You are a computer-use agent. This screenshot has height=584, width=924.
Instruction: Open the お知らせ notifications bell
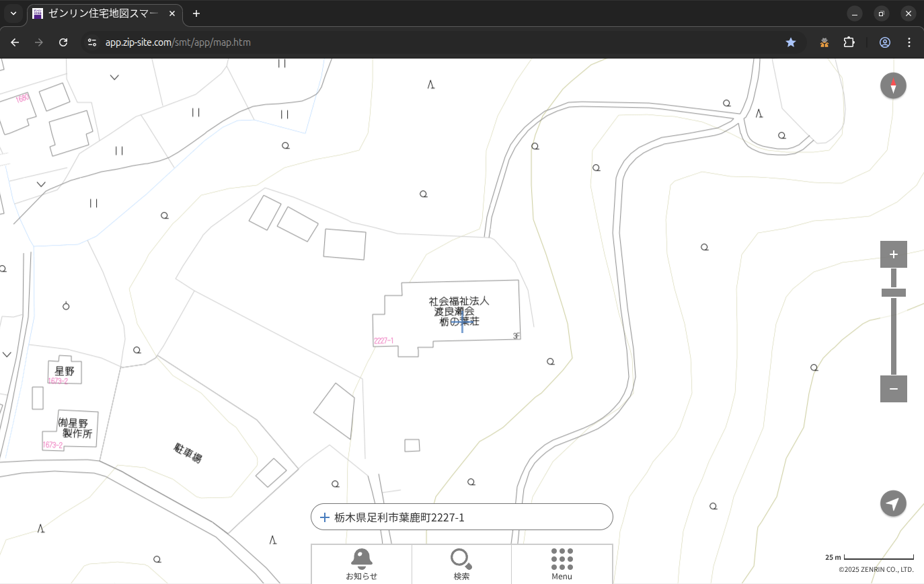pyautogui.click(x=361, y=564)
